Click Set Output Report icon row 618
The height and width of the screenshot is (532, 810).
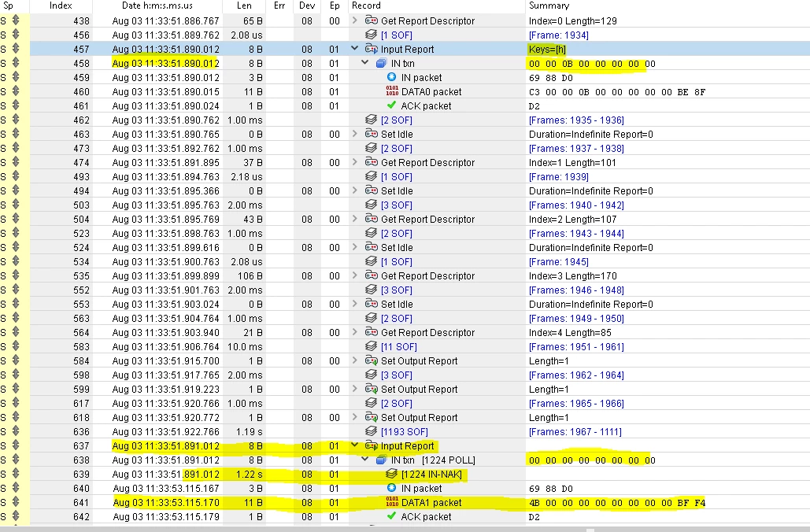372,417
